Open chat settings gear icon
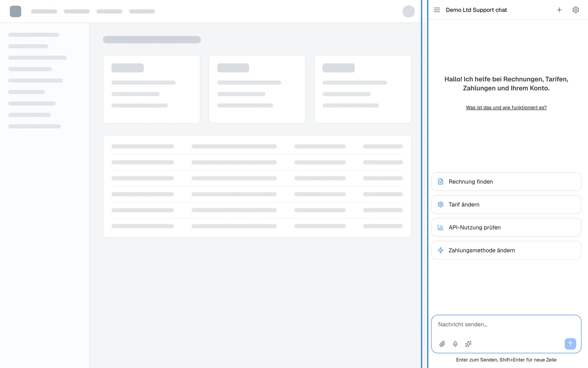Viewport: 588px width, 368px height. pos(576,10)
